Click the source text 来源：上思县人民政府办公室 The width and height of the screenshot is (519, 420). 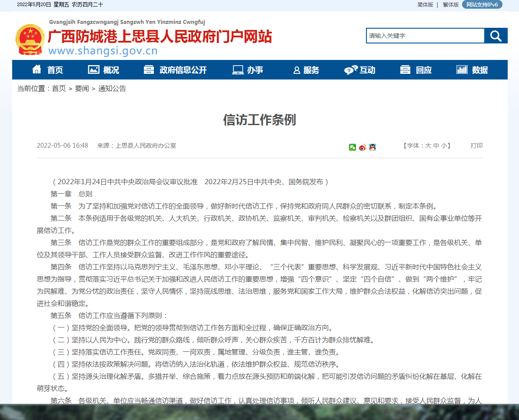pos(136,146)
